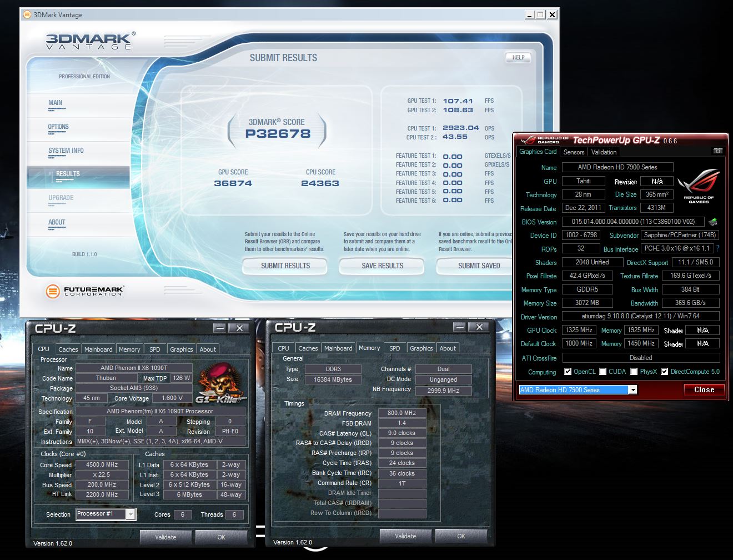
Task: Save BIOS using chip icon in GPU-Z
Action: click(713, 222)
